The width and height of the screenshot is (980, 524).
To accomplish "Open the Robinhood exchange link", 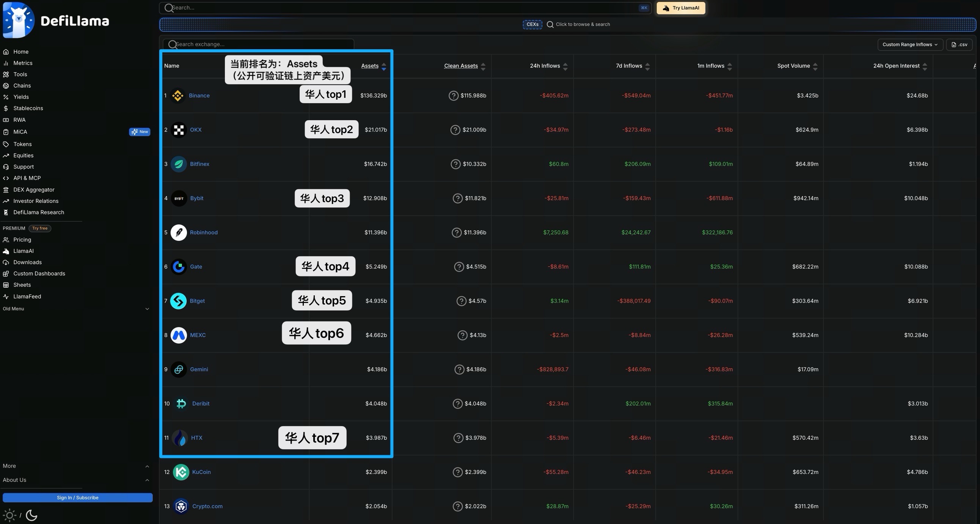I will (204, 232).
